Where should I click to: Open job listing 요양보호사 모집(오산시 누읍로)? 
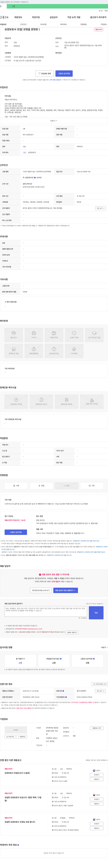pyautogui.click(x=17, y=773)
